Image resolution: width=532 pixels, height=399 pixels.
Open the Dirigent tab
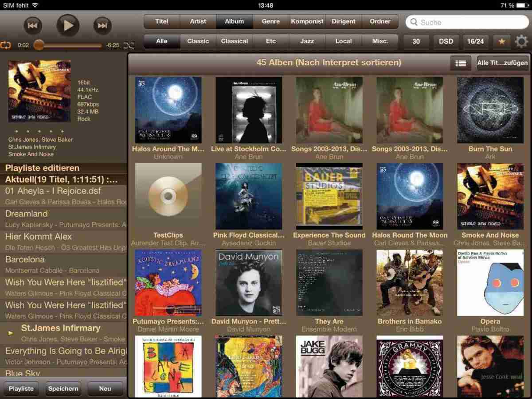click(x=344, y=21)
